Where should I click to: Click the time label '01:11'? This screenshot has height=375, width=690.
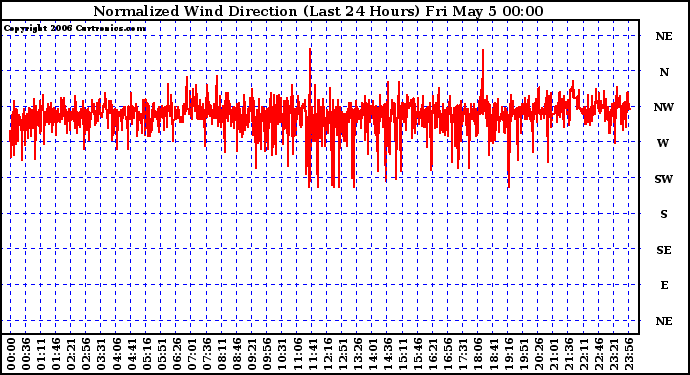pos(41,354)
